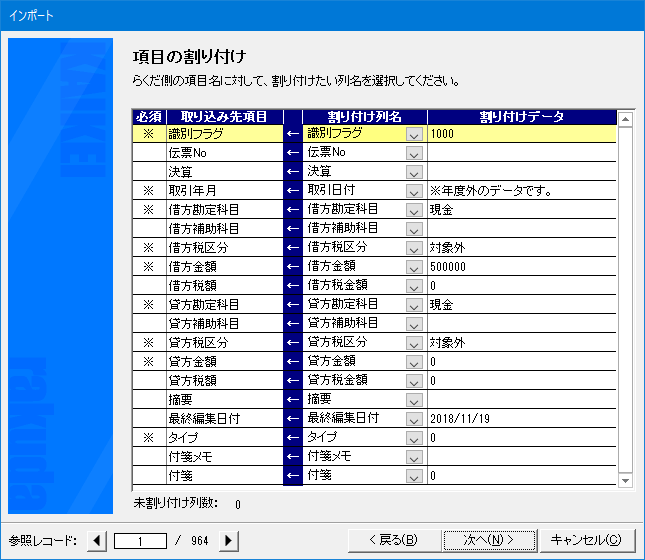Select the 付箋メモ target item cell
Screen dimensions: 645x560
225,456
